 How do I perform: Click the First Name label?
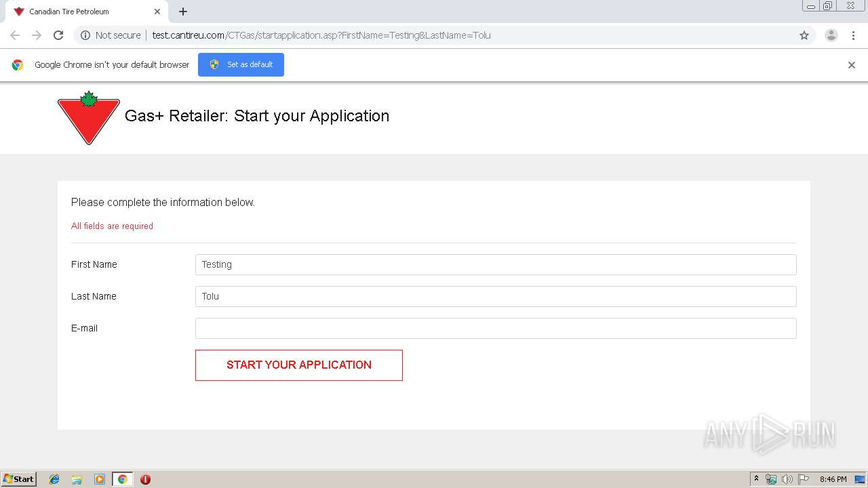tap(94, 264)
